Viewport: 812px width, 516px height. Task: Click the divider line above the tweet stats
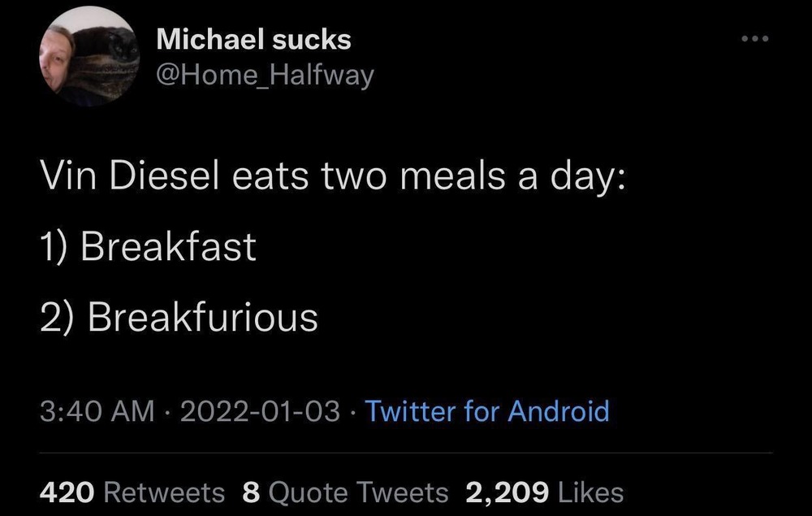[x=406, y=453]
